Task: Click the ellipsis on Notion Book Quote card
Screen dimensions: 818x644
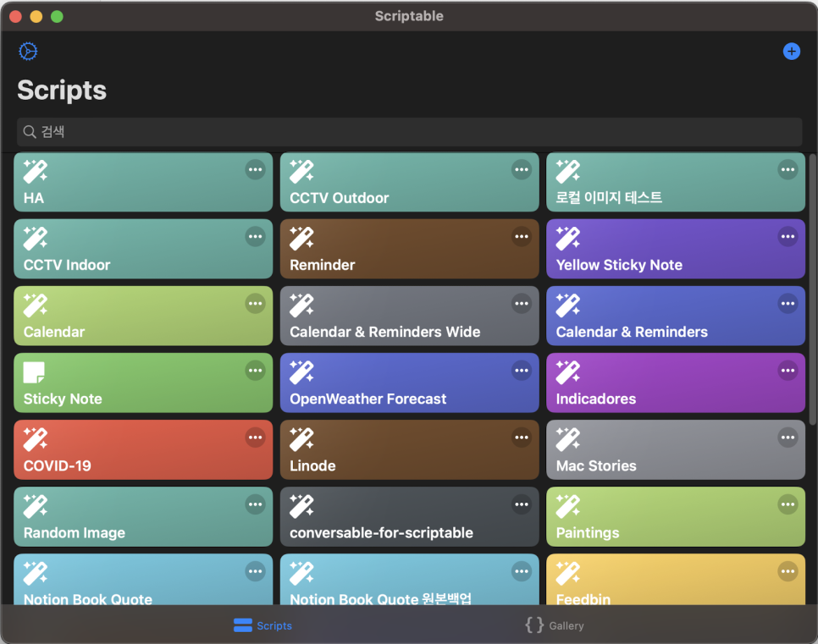Action: pos(255,571)
